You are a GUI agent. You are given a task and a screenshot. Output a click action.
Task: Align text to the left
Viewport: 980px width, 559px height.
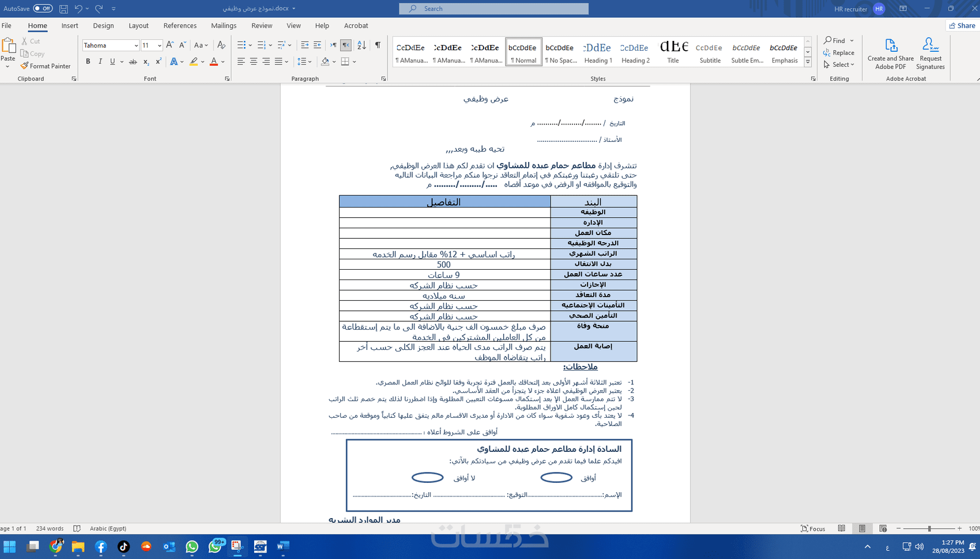pyautogui.click(x=241, y=62)
